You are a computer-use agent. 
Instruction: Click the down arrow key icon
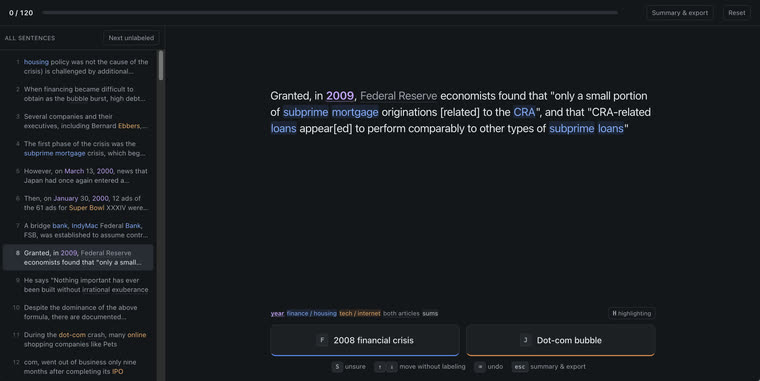point(392,366)
